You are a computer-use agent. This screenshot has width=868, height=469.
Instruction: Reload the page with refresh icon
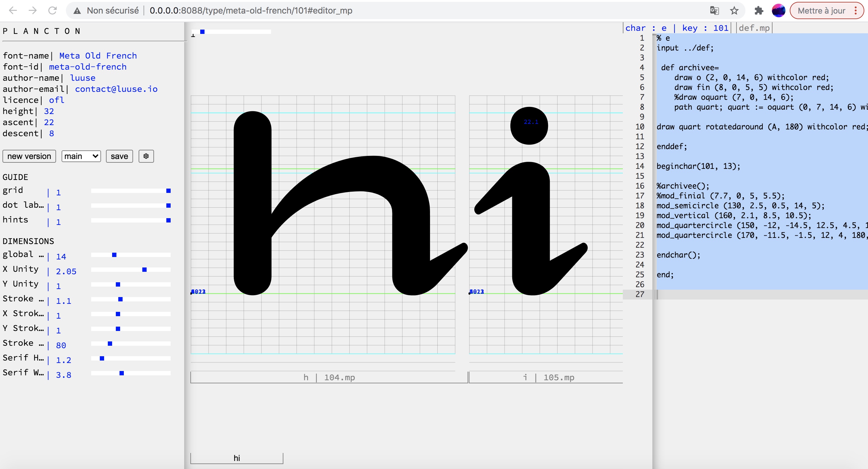tap(53, 10)
